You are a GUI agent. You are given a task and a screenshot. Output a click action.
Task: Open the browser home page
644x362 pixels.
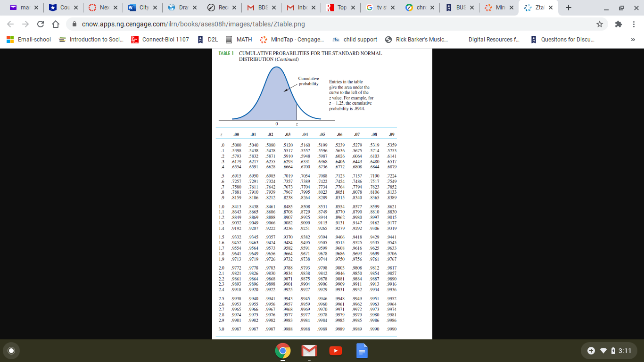point(55,24)
